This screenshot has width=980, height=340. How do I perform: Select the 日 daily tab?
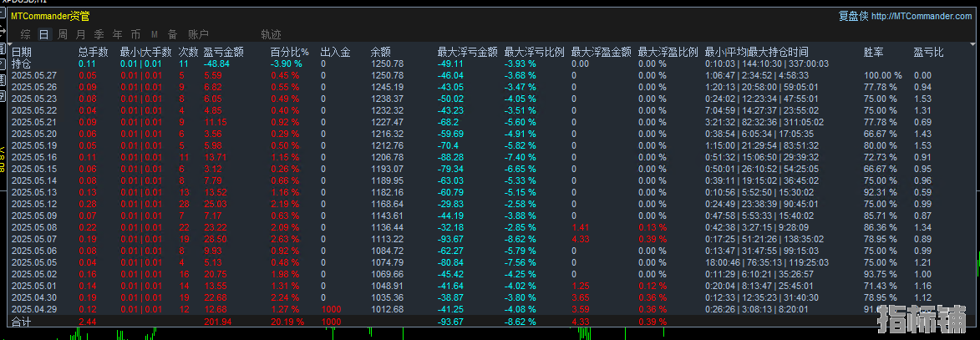click(x=43, y=33)
